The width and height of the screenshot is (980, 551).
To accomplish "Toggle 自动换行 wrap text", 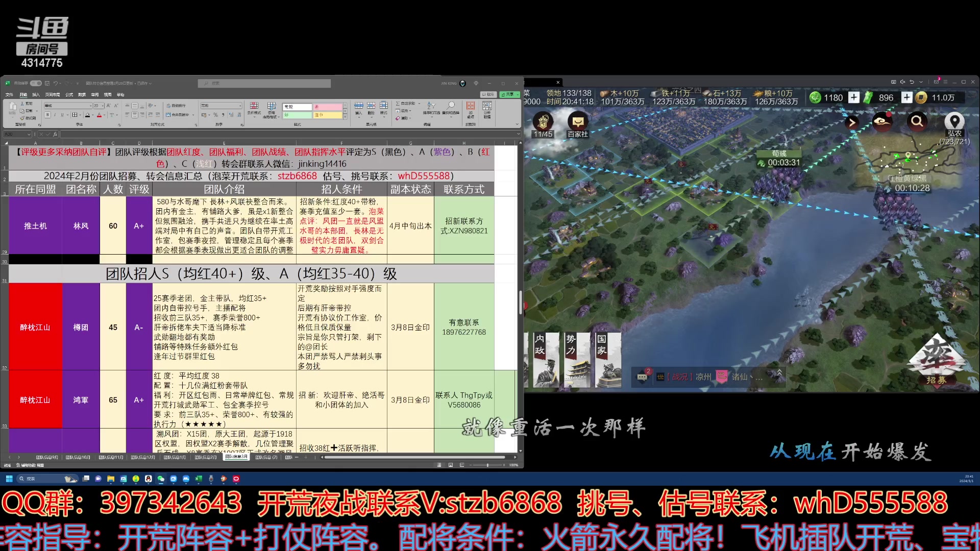I will click(x=176, y=106).
